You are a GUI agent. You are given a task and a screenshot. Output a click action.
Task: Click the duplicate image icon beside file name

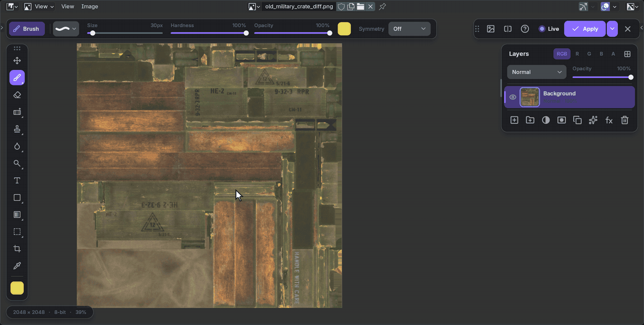351,7
